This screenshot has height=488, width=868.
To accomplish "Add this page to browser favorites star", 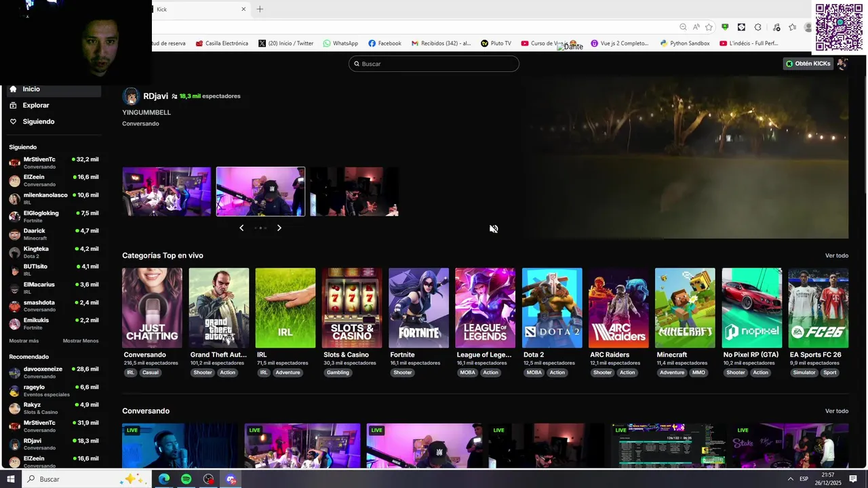I will point(709,27).
